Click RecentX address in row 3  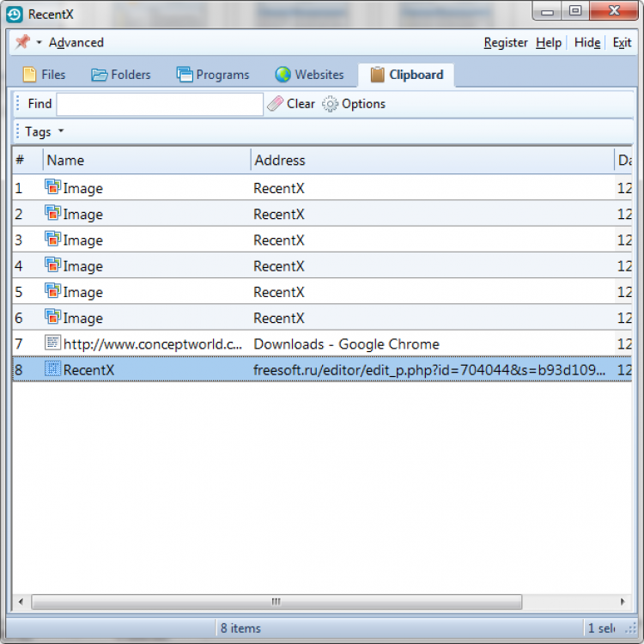click(279, 240)
